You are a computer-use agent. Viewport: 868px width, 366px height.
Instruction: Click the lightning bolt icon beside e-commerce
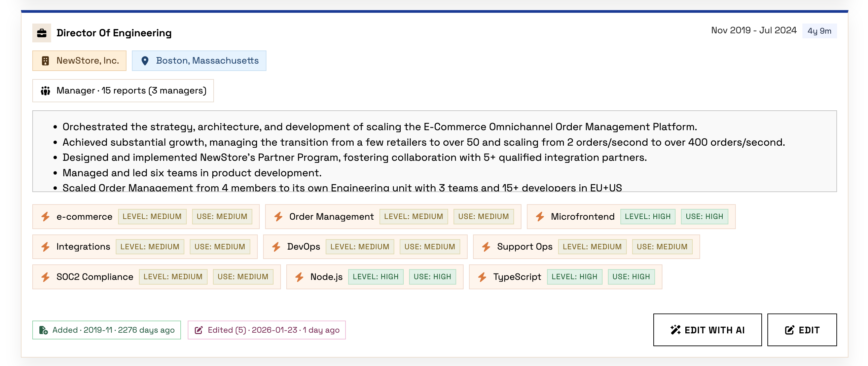pyautogui.click(x=45, y=216)
